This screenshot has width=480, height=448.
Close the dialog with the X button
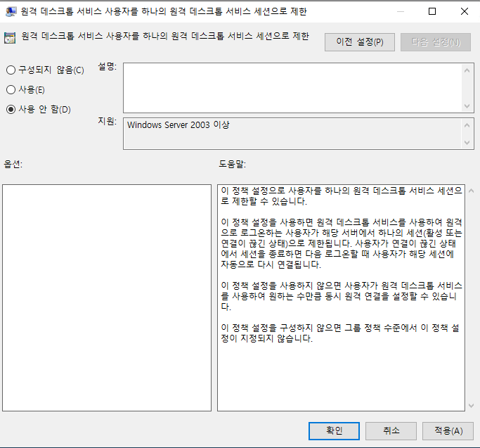pos(464,12)
